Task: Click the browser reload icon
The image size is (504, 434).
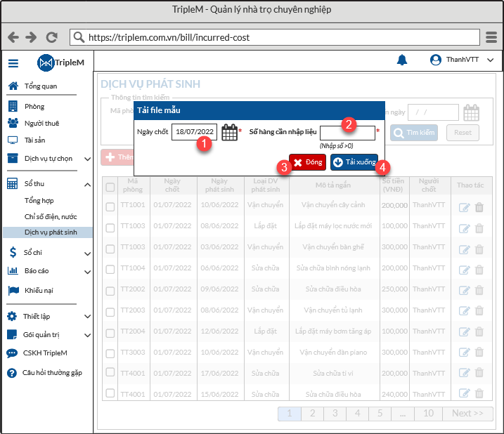Action: coord(51,37)
